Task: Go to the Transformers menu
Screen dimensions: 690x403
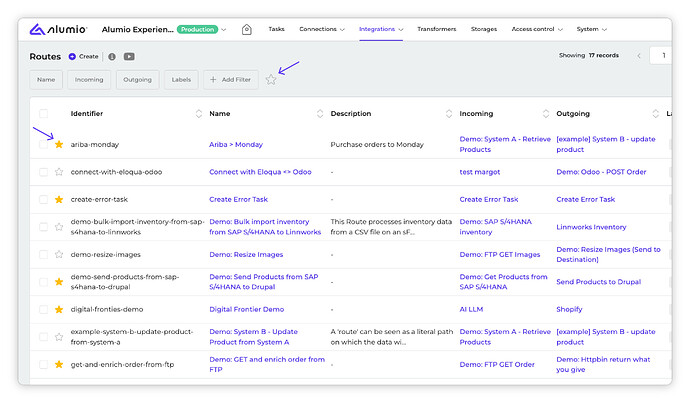Action: point(437,29)
